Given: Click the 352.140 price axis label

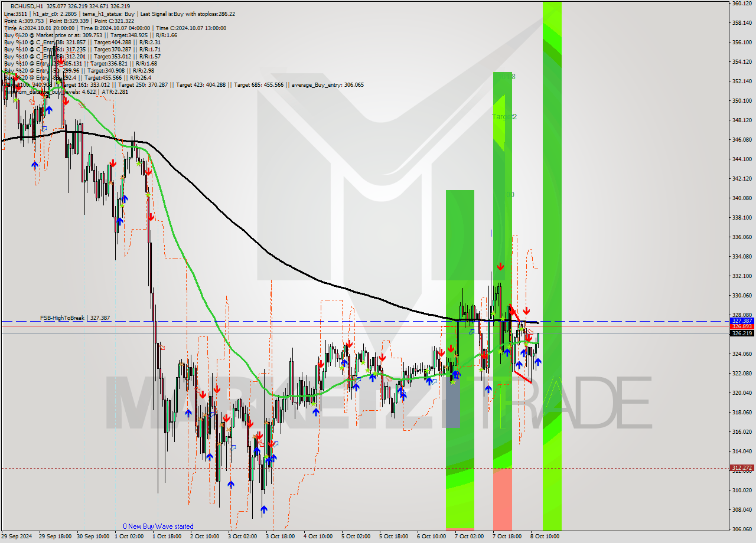Looking at the screenshot, I should pyautogui.click(x=742, y=81).
